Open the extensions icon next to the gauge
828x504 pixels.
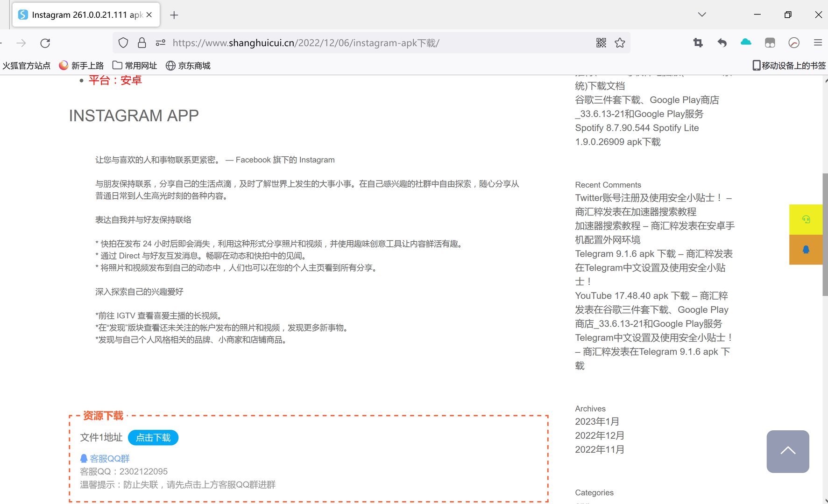point(770,42)
